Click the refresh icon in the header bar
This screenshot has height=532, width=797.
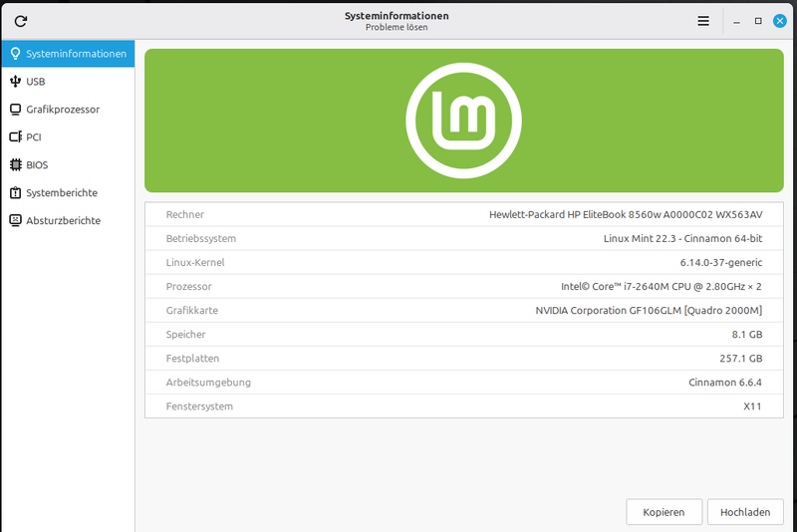pos(21,21)
